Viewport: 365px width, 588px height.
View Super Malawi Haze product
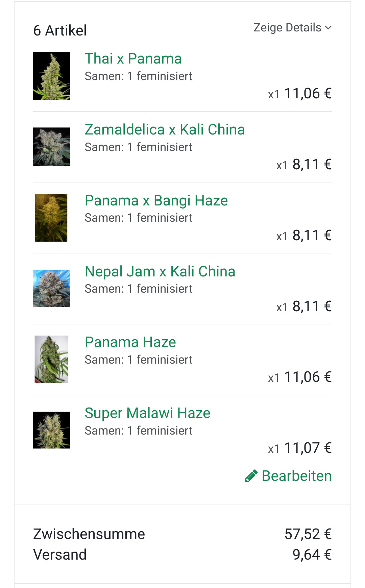pyautogui.click(x=147, y=413)
